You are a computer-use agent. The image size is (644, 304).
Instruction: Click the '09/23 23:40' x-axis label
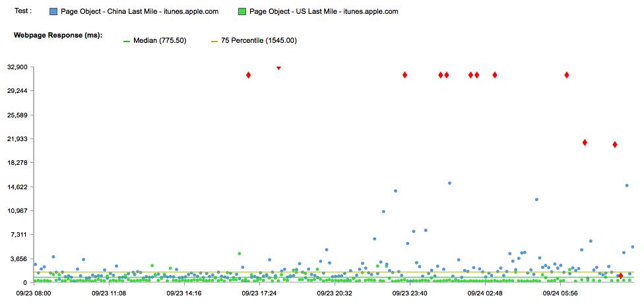(410, 293)
